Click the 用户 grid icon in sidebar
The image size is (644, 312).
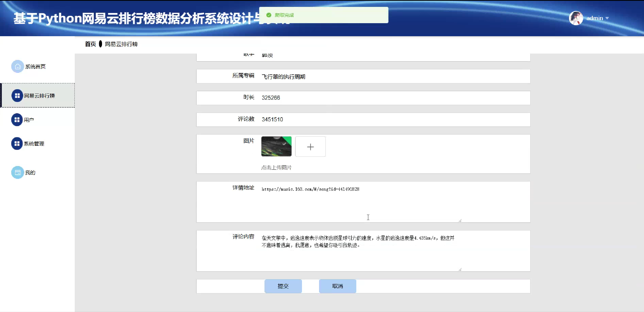tap(17, 120)
